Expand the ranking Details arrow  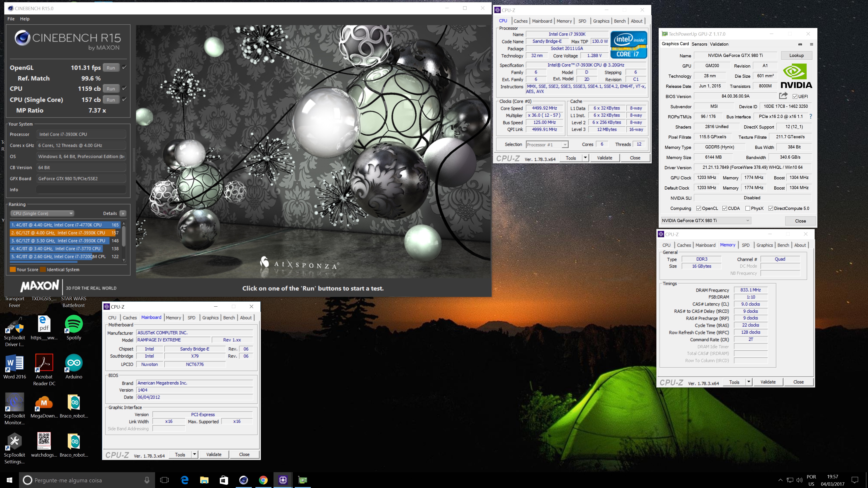tap(123, 213)
